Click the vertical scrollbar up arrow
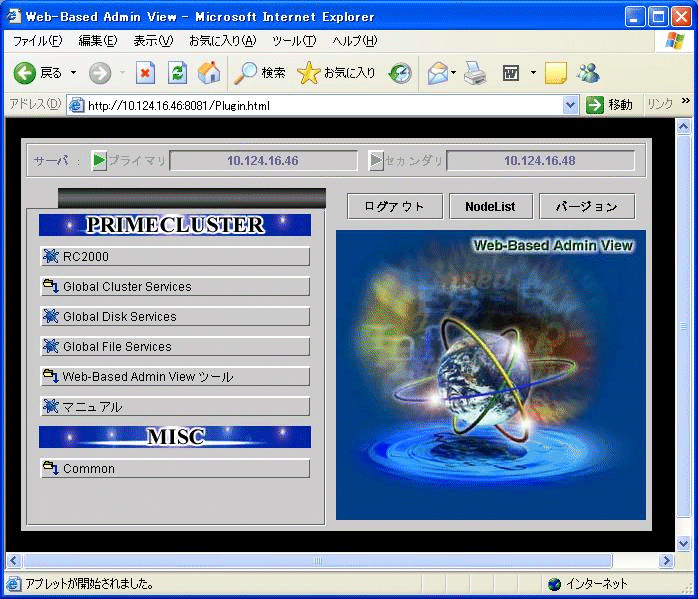 [683, 127]
